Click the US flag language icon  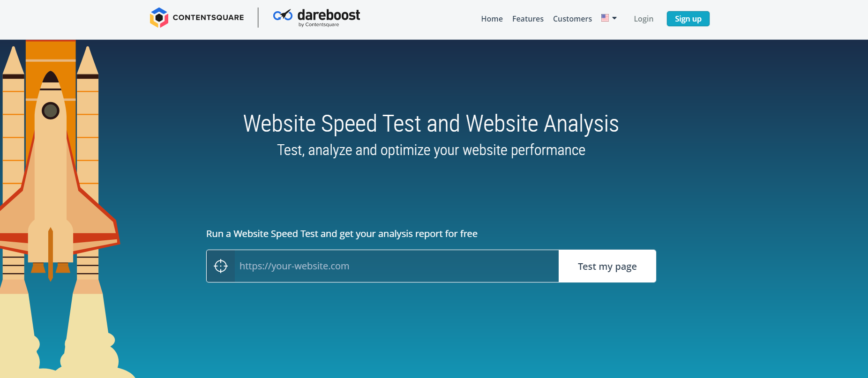[x=605, y=18]
